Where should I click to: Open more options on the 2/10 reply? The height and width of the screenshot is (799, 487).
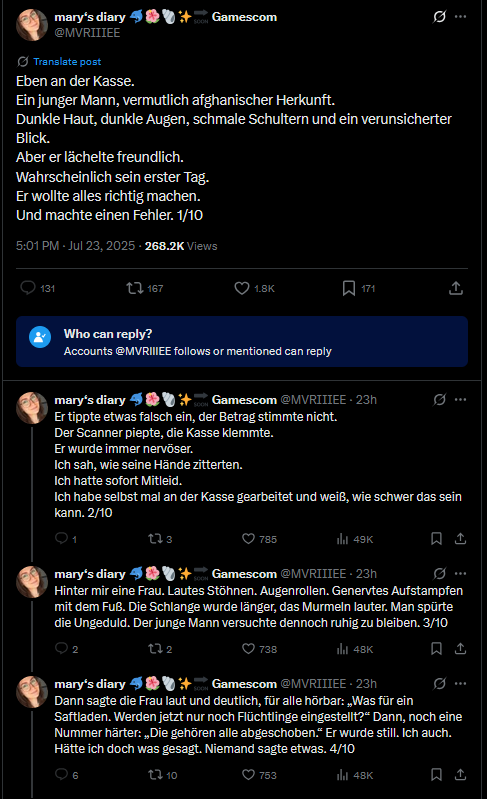[x=461, y=400]
